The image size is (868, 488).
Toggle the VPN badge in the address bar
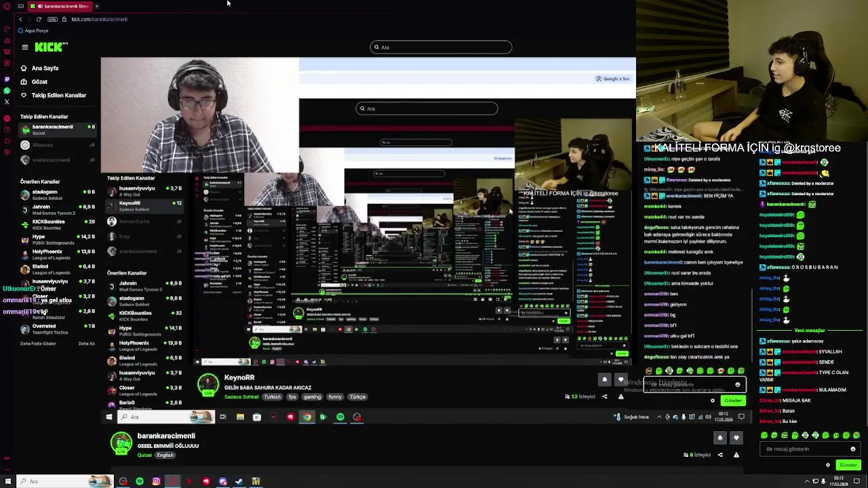point(52,19)
